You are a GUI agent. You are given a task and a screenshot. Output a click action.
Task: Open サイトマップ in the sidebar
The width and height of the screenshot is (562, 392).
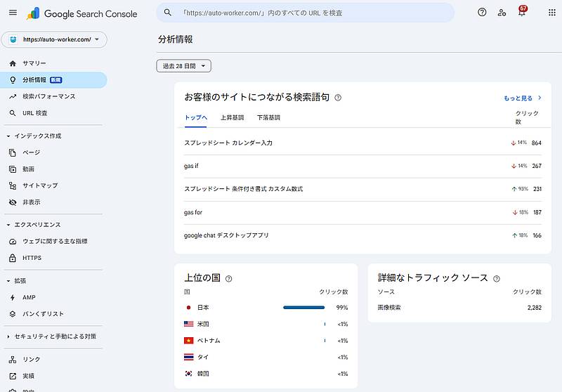click(54, 185)
